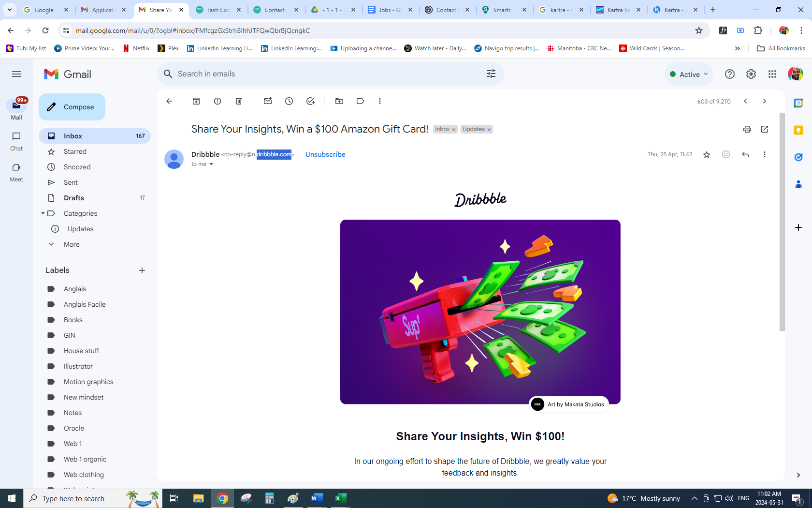Expand recipient details next to 'to me'

point(211,164)
